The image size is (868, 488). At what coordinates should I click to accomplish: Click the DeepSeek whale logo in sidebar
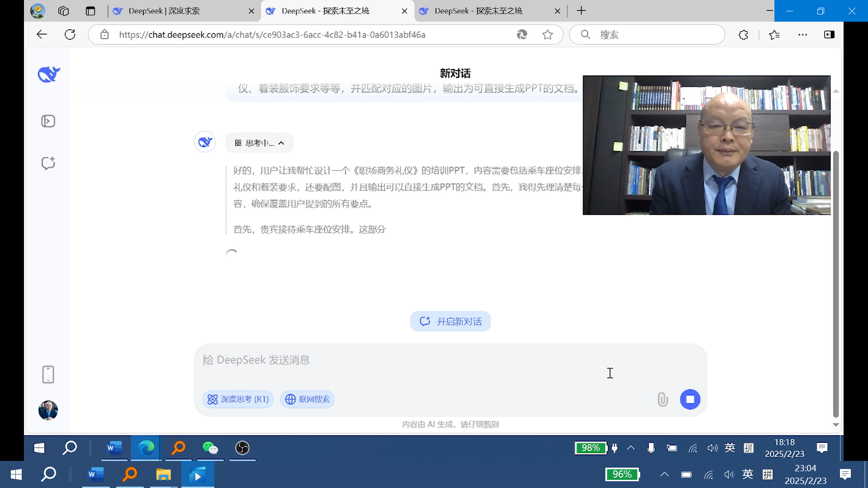click(x=49, y=74)
